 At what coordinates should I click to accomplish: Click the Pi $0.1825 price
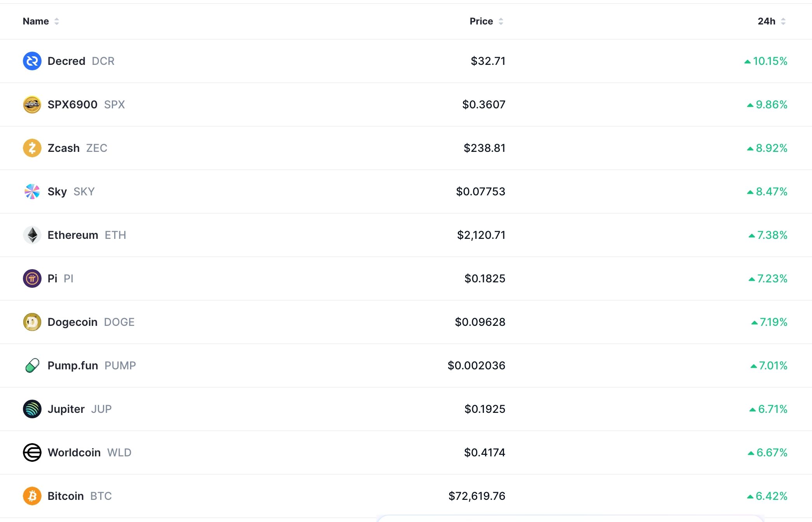coord(485,278)
